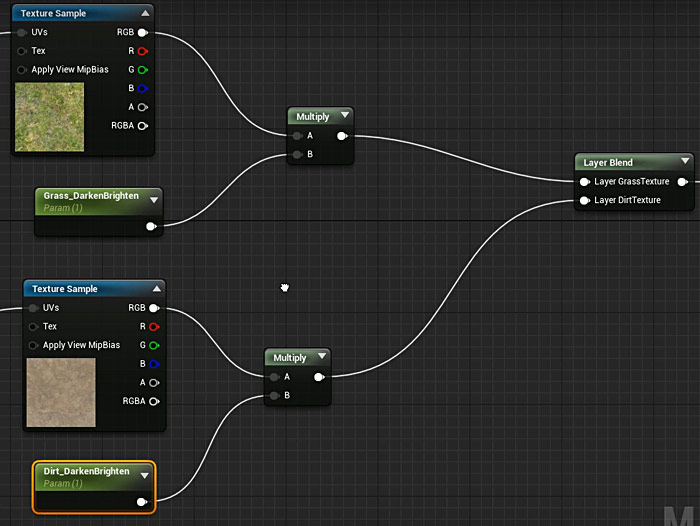Select the Grass_DarkenBrighten parameter node title
This screenshot has height=526, width=700.
click(91, 196)
